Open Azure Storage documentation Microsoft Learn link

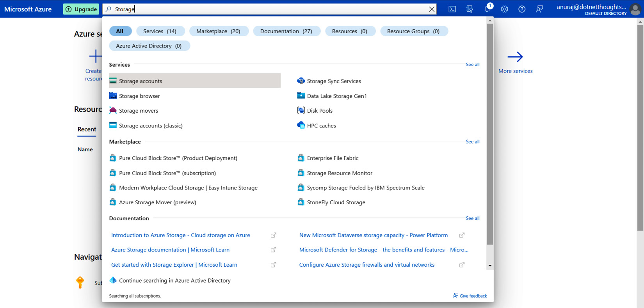[170, 250]
